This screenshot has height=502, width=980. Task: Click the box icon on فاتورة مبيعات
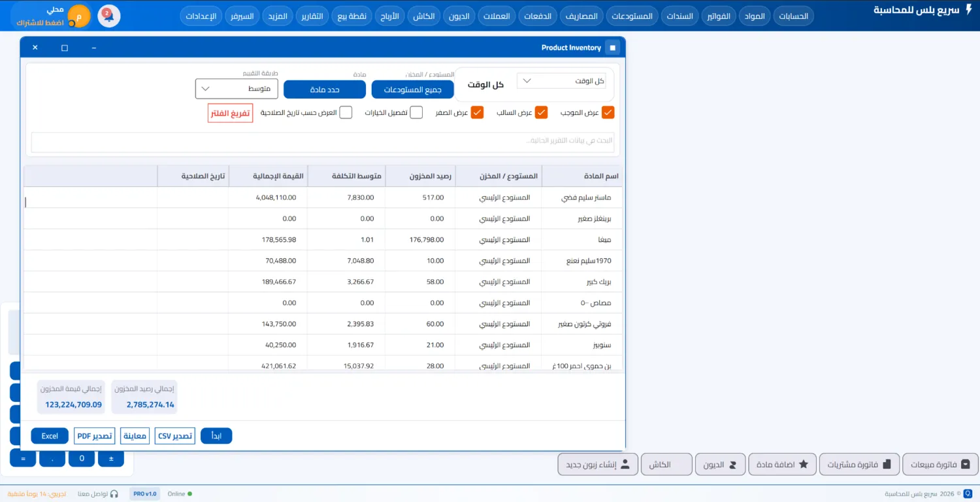(x=965, y=465)
